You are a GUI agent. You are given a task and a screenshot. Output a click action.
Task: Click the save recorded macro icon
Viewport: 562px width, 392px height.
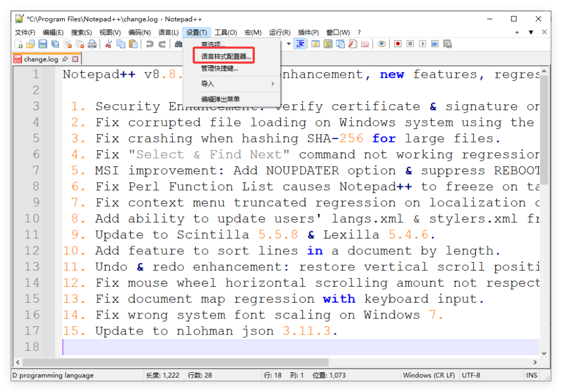click(447, 44)
